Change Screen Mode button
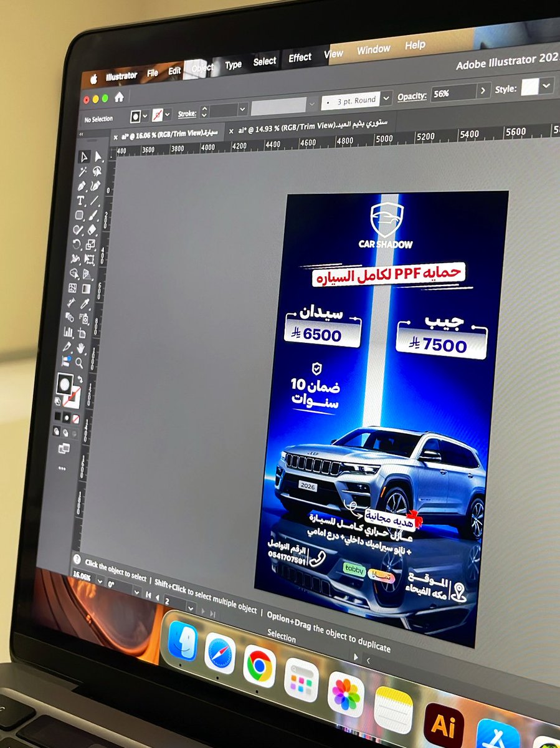 [x=64, y=448]
